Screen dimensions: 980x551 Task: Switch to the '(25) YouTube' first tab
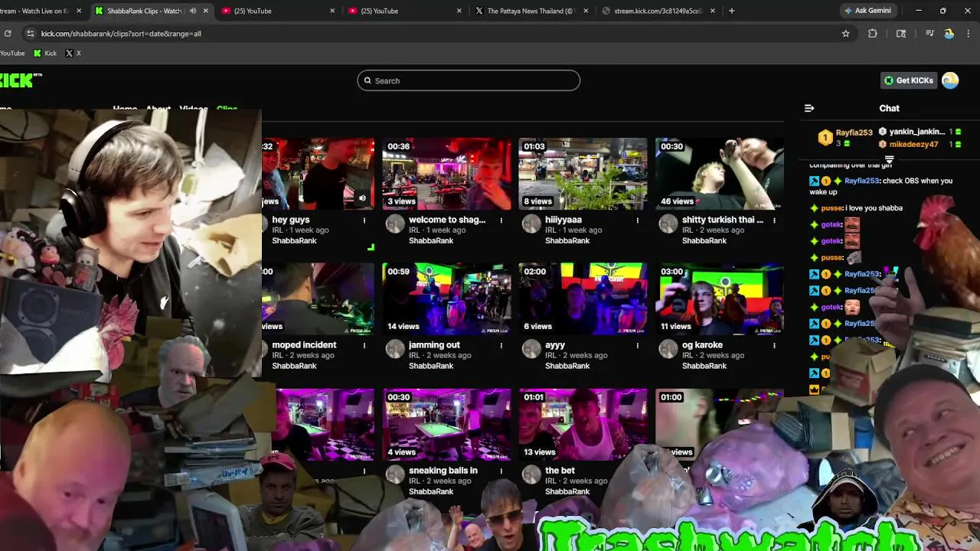[277, 11]
